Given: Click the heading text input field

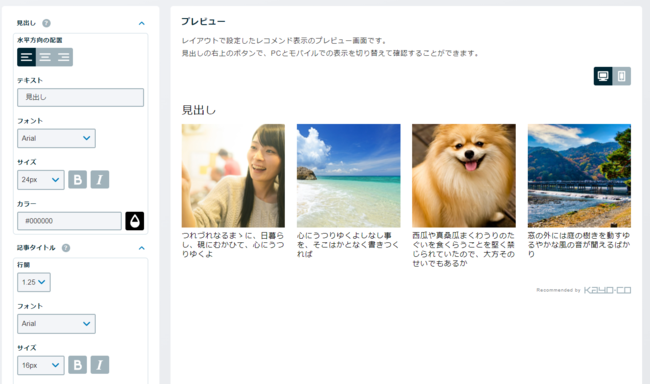Looking at the screenshot, I should point(80,97).
